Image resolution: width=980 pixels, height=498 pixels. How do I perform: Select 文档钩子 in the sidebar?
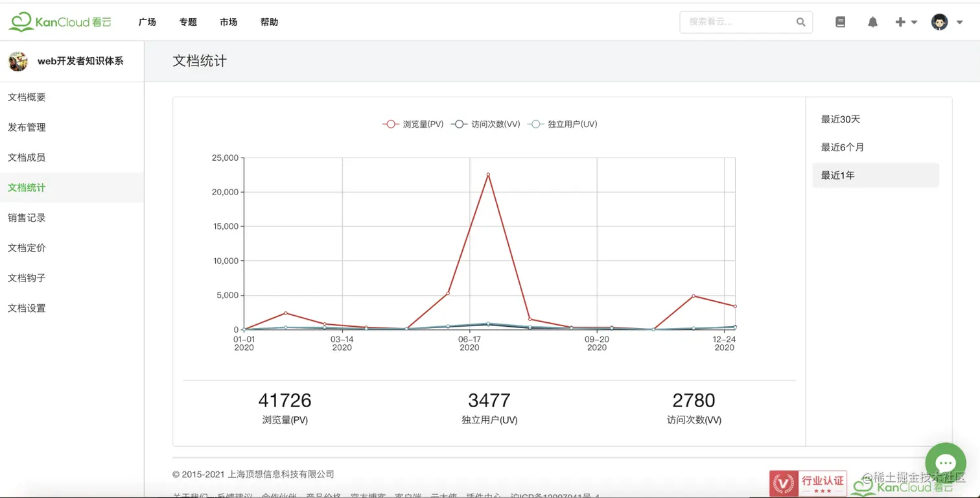pos(72,278)
